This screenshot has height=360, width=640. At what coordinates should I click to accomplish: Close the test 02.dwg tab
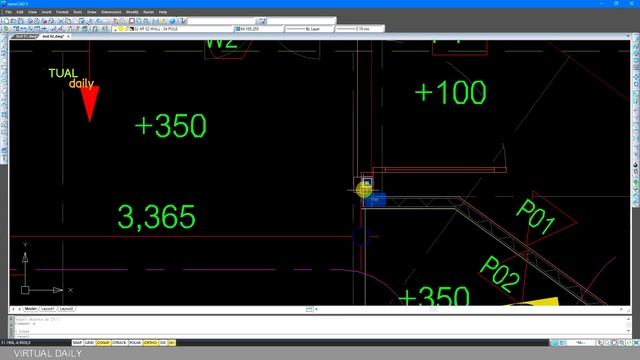tap(68, 36)
